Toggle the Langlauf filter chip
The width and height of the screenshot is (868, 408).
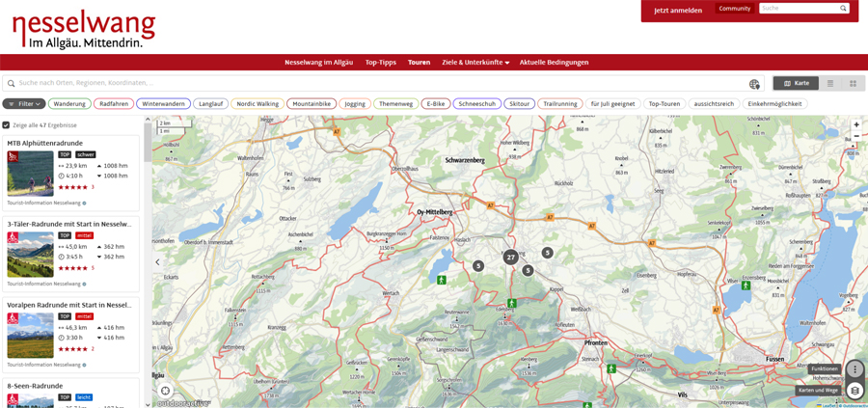210,103
